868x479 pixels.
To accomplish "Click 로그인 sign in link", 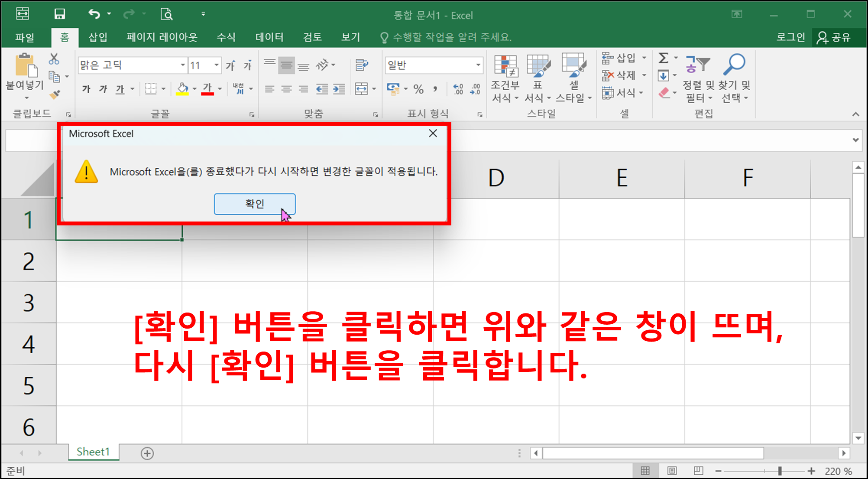I will [790, 37].
